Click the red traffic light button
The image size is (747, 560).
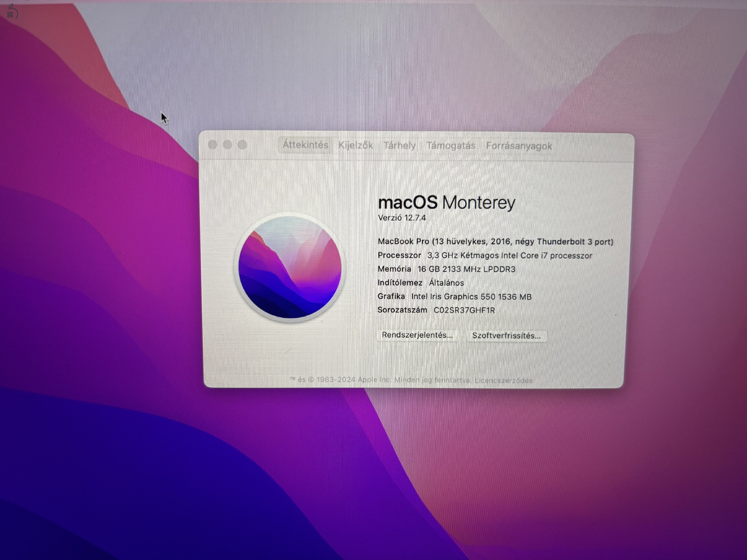click(x=213, y=145)
